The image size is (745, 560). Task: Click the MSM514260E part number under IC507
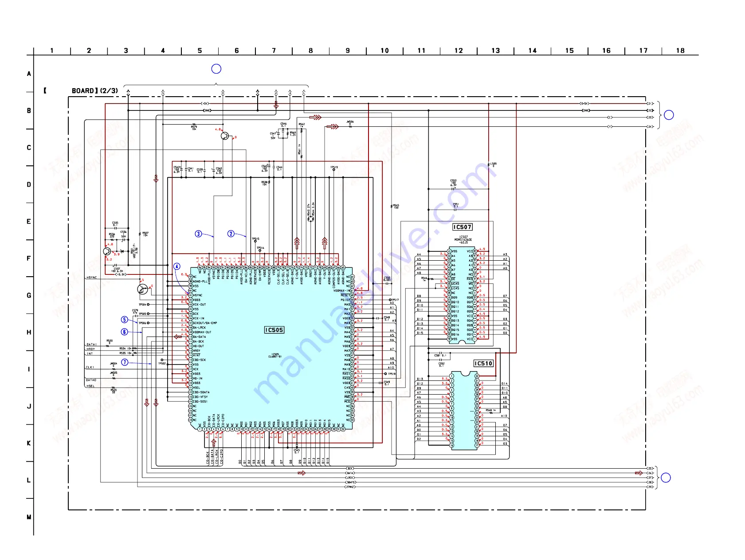[x=463, y=240]
